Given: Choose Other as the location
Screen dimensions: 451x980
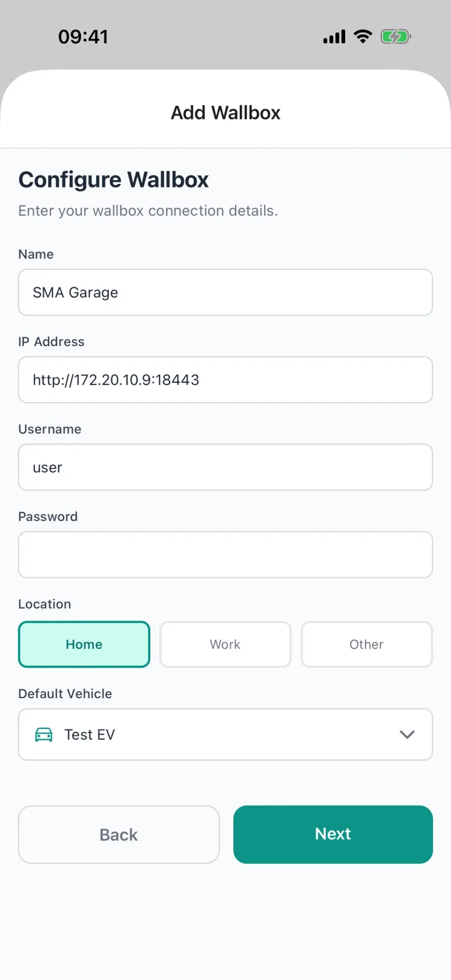Looking at the screenshot, I should point(367,644).
